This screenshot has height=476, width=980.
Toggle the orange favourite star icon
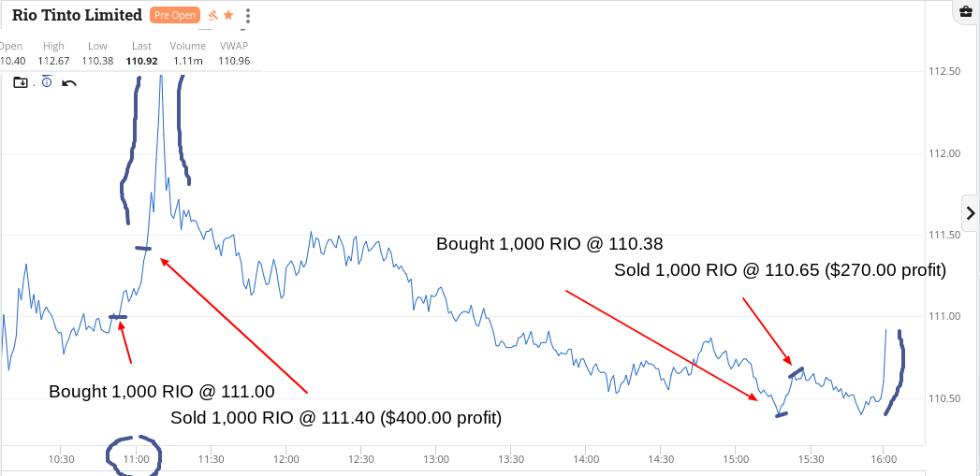pos(228,15)
